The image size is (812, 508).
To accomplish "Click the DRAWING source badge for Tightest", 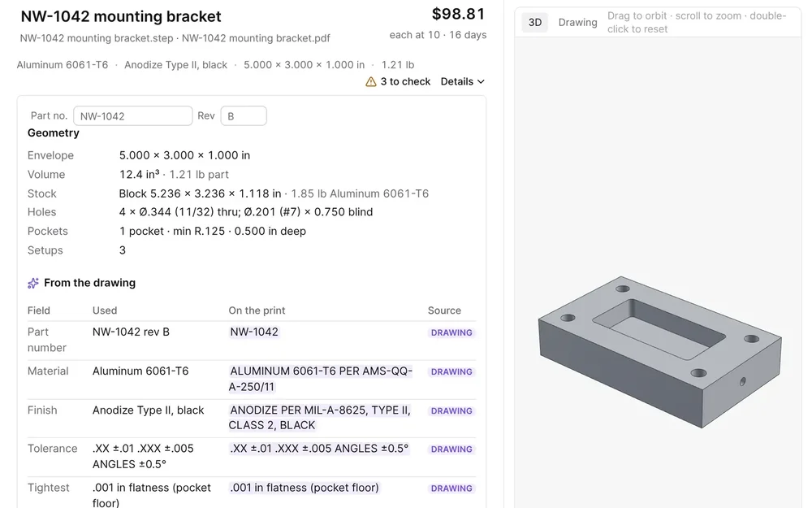I will point(451,488).
